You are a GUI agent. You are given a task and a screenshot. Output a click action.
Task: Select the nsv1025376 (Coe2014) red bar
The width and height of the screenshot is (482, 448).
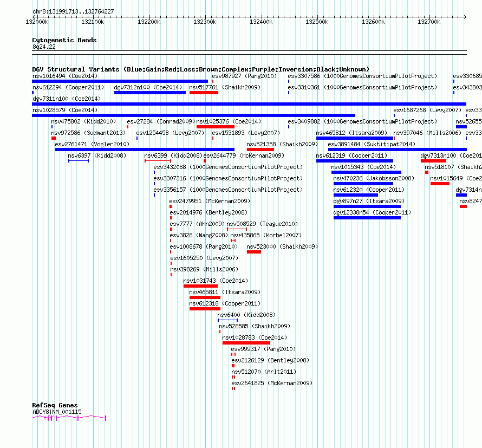[x=216, y=127]
